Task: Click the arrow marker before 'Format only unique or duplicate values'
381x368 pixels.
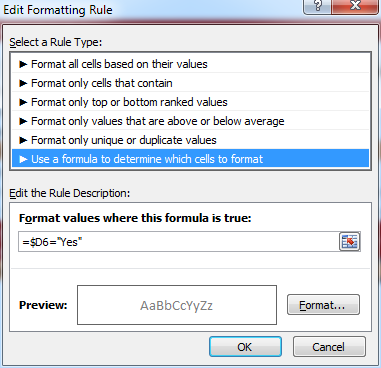Action: coord(23,140)
